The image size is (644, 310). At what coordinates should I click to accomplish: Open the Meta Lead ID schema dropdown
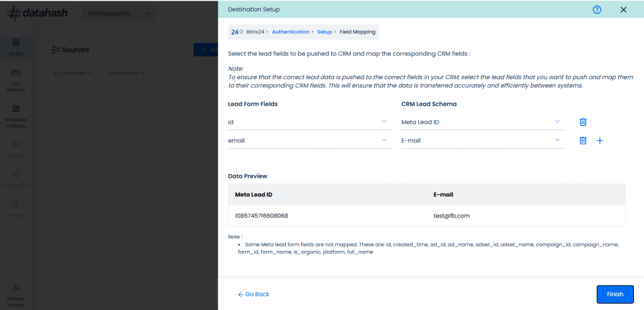point(482,122)
